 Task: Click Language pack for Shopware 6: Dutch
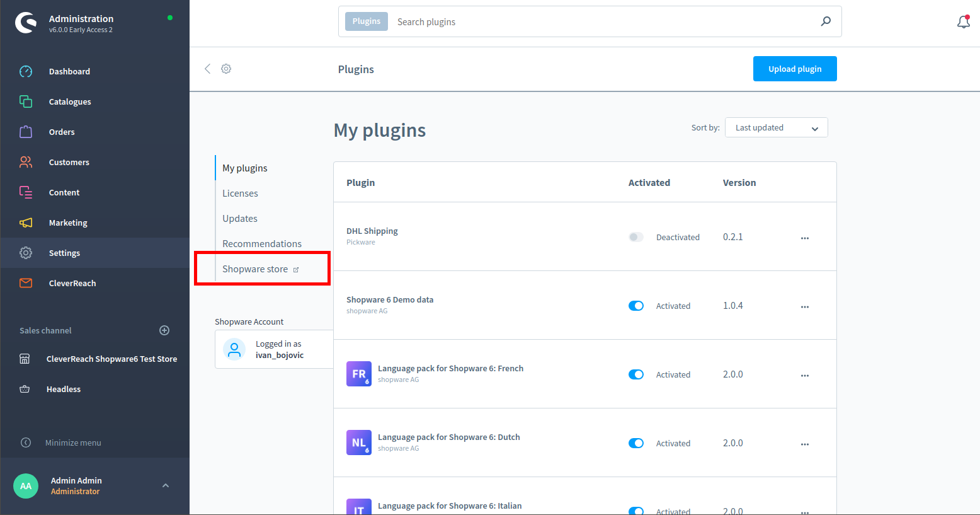tap(449, 437)
